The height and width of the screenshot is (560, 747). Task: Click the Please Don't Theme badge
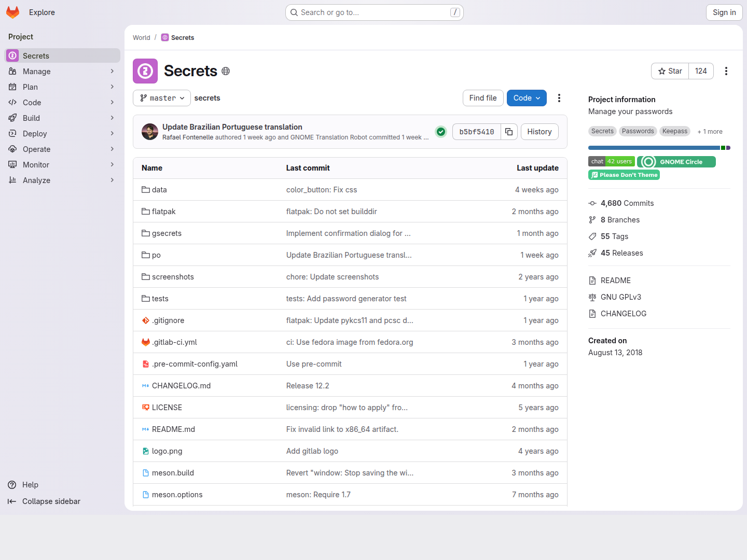point(624,175)
